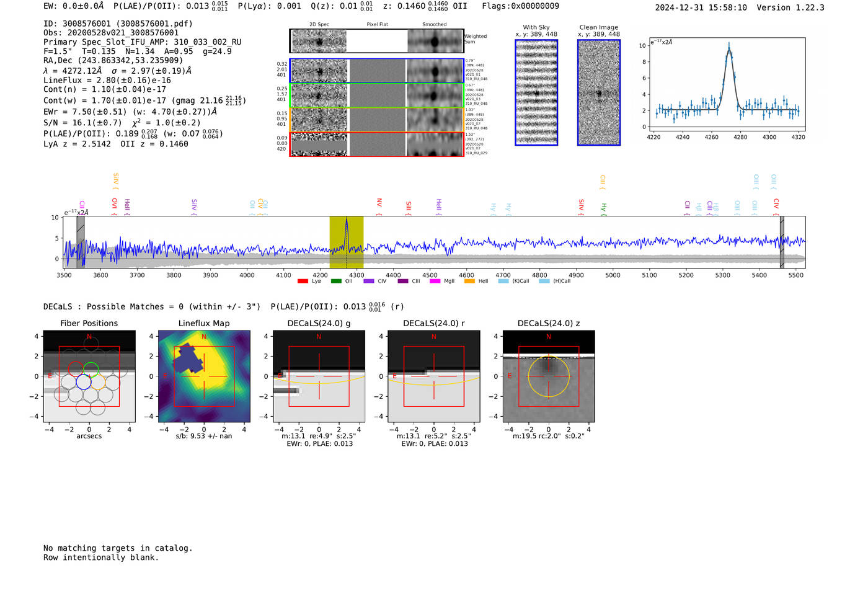
Task: Click the 'No matching targets in catalog.' message
Action: point(118,548)
